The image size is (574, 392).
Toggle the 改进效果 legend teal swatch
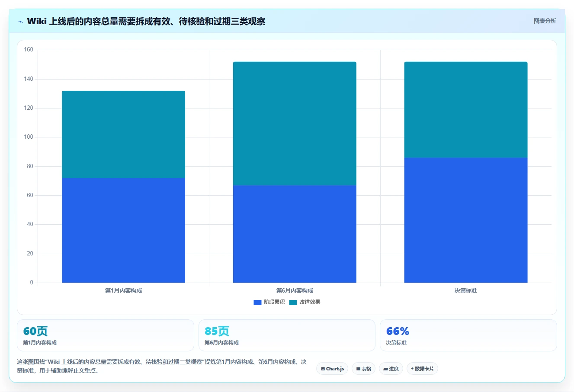coord(293,302)
